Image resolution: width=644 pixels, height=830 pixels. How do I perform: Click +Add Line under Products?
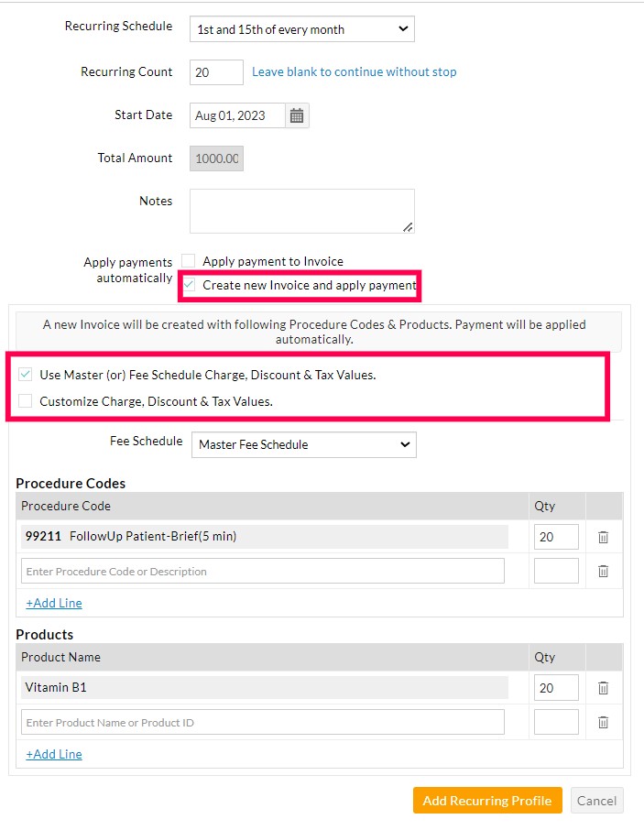(54, 754)
